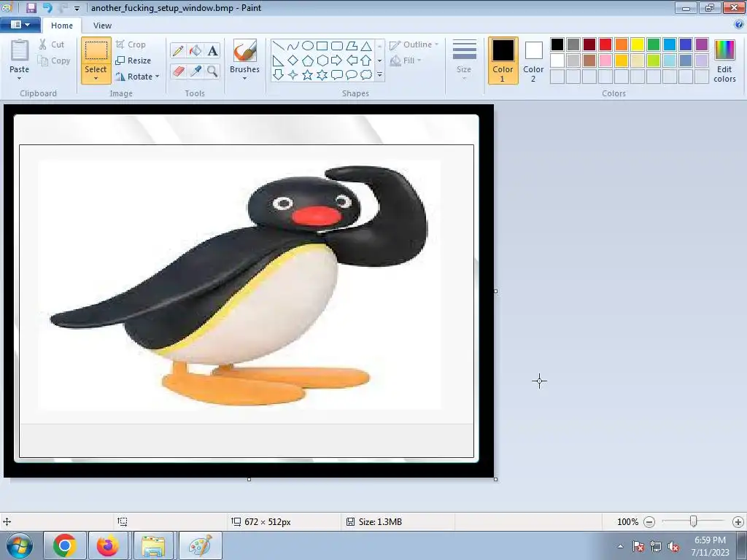
Task: Click the zoom in plus button
Action: 738,522
